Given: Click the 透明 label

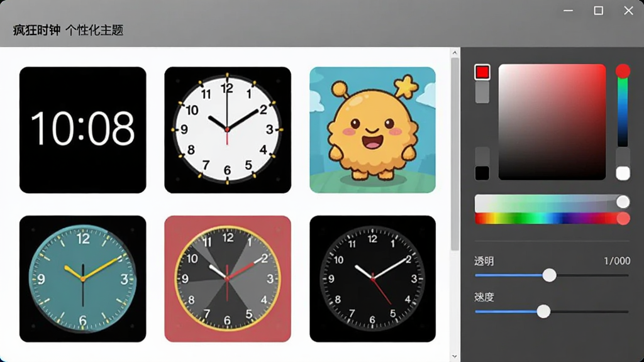Looking at the screenshot, I should [484, 261].
